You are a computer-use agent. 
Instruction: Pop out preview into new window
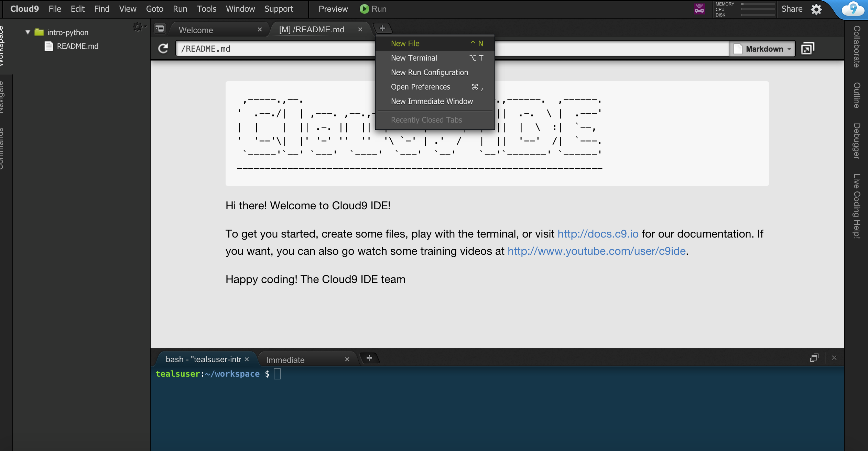coord(807,49)
